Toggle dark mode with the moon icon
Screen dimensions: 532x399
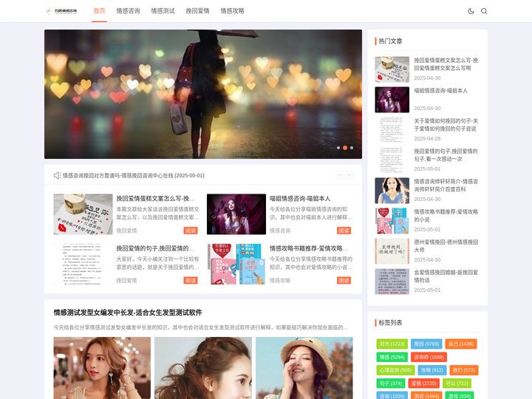471,11
